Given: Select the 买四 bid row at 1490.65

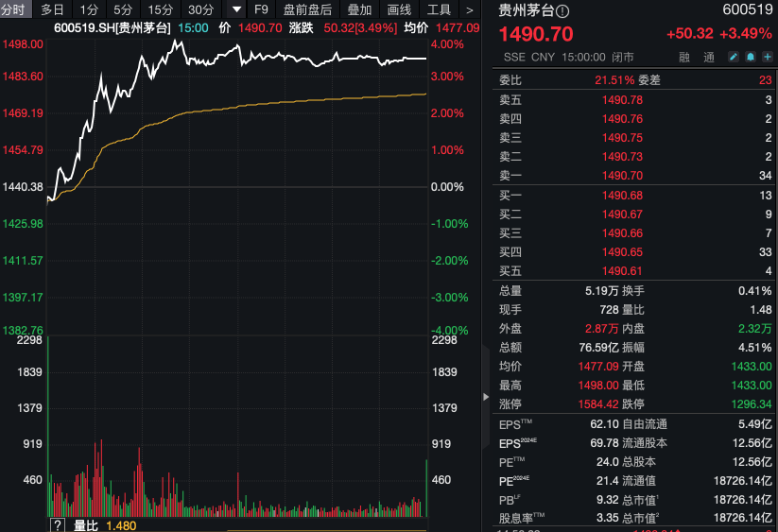Looking at the screenshot, I should point(635,252).
